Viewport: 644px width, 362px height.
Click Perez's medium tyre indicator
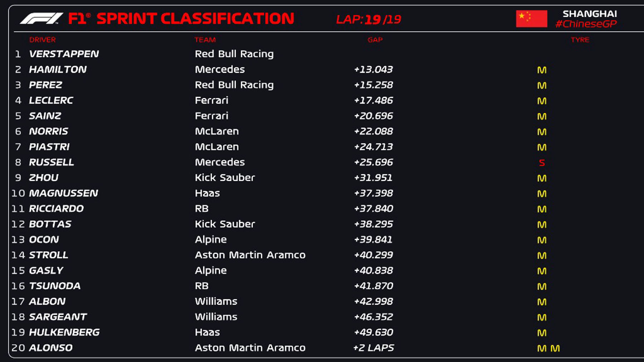(x=542, y=86)
